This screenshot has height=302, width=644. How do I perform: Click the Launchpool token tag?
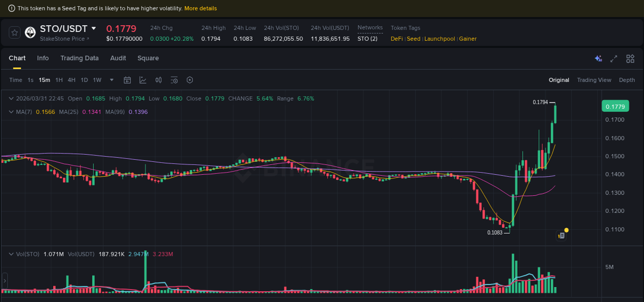point(439,39)
